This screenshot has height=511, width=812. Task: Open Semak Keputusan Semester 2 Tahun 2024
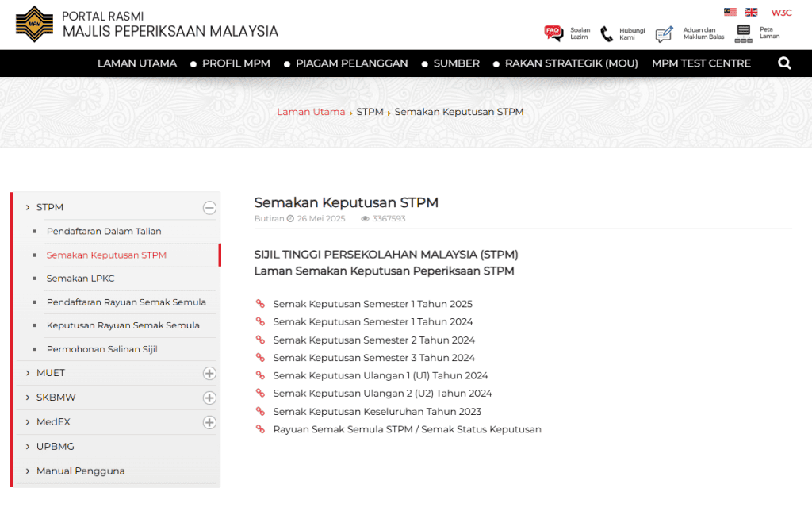coord(374,340)
